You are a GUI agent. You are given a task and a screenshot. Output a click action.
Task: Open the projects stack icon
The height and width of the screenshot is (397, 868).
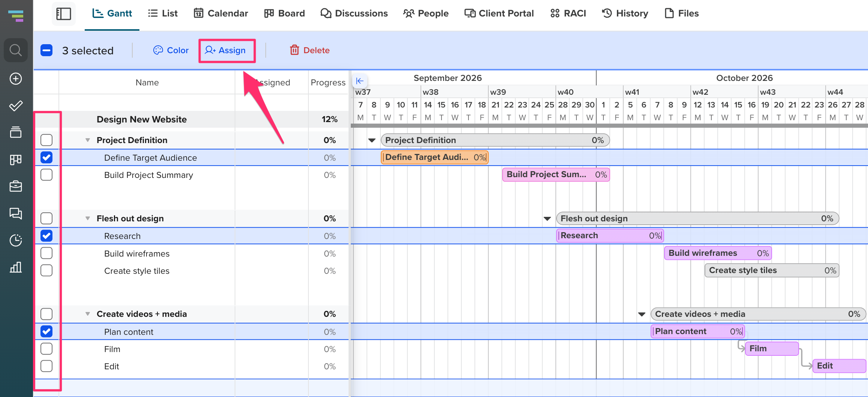[x=16, y=132]
